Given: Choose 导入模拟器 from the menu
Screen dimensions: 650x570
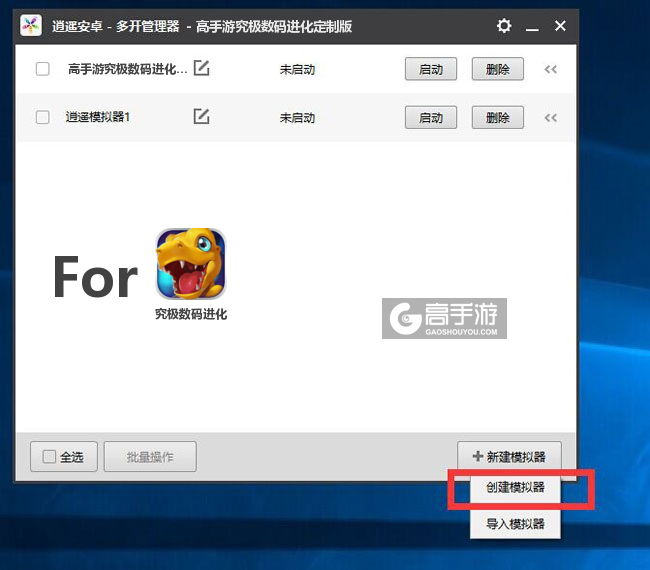Looking at the screenshot, I should pos(515,524).
